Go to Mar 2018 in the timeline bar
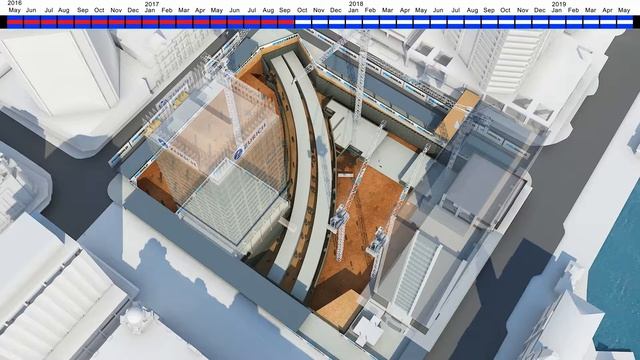640x360 pixels. point(388,22)
